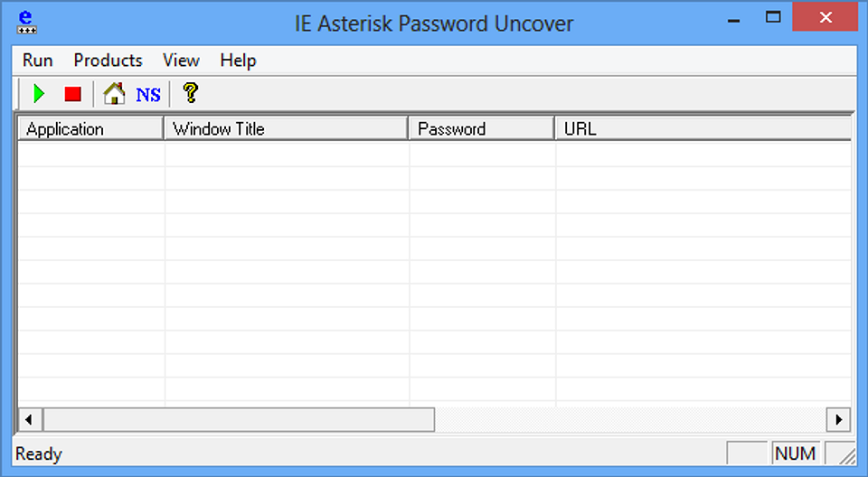Click the green Run play icon

39,94
